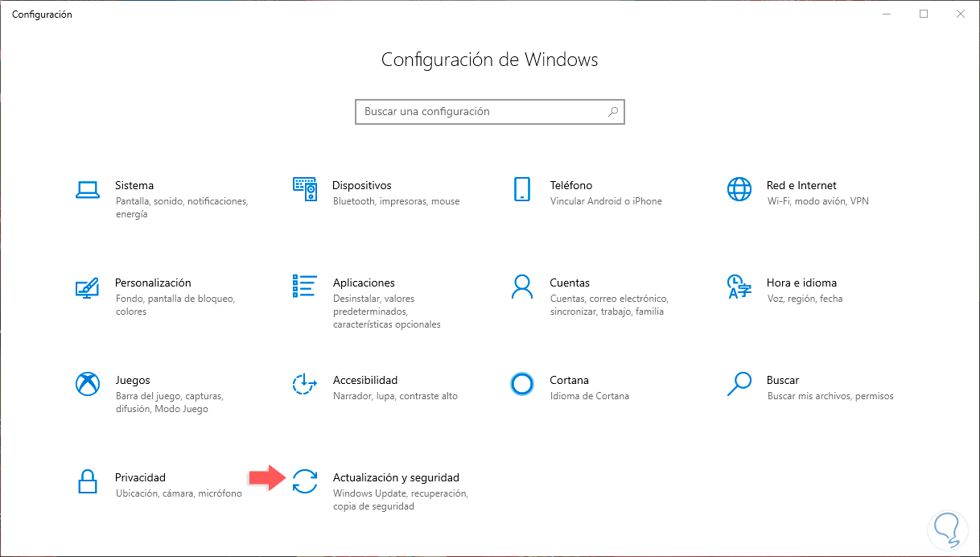980x557 pixels.
Task: Select the Buscar magnifying glass icon
Action: (739, 384)
